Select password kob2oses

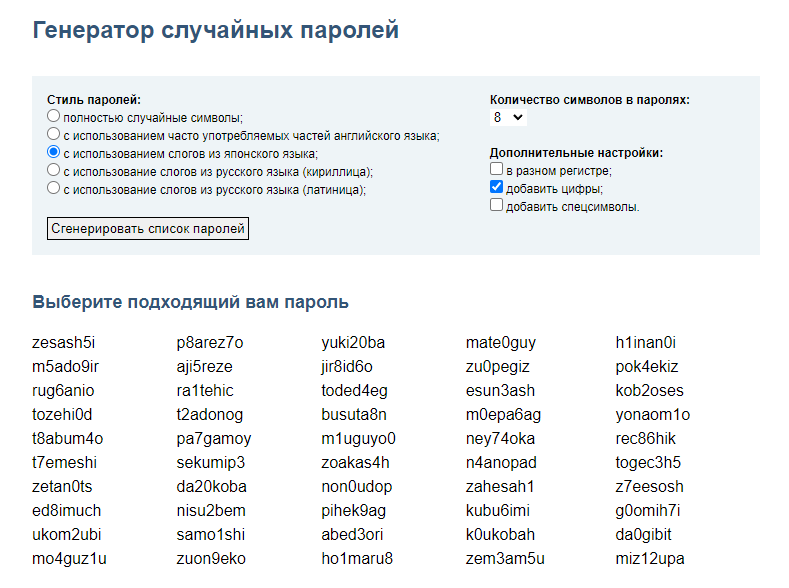coord(650,391)
